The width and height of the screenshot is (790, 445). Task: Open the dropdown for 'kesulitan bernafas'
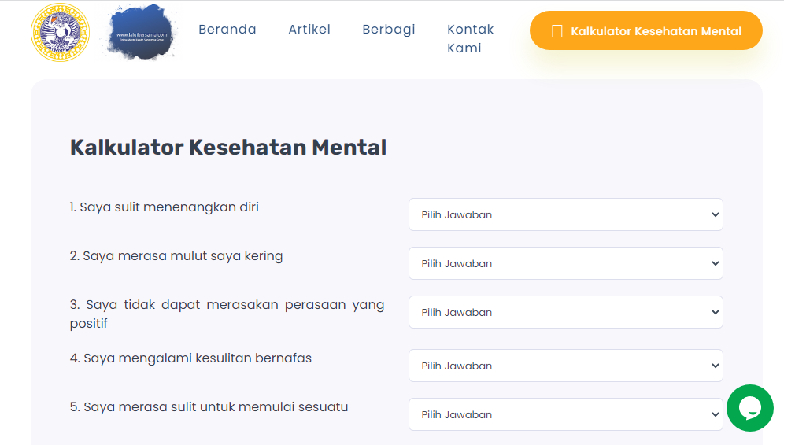(x=566, y=366)
